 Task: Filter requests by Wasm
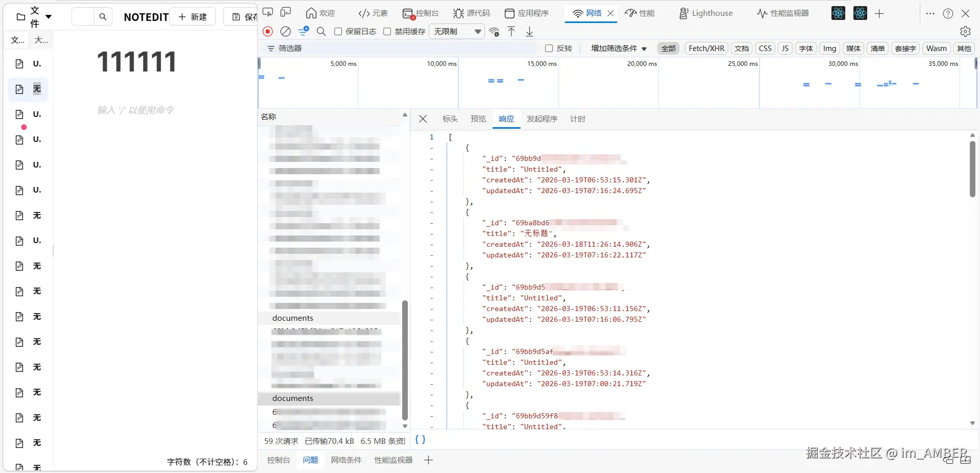click(936, 49)
